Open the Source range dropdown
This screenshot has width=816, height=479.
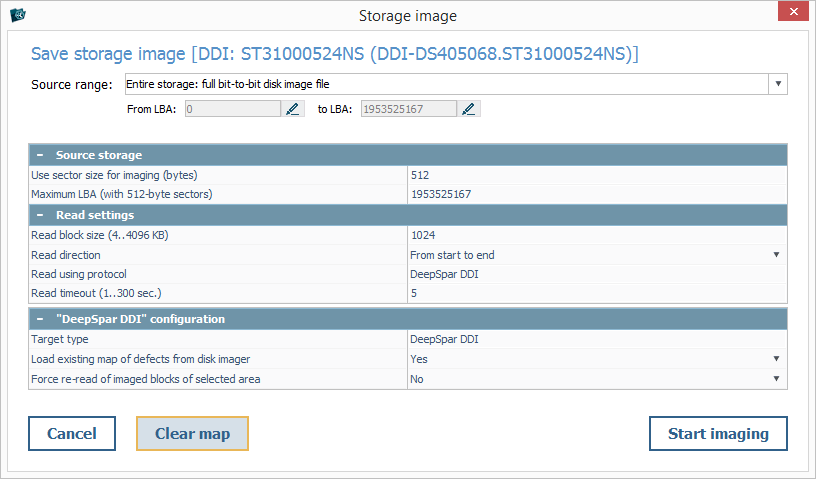[x=778, y=84]
